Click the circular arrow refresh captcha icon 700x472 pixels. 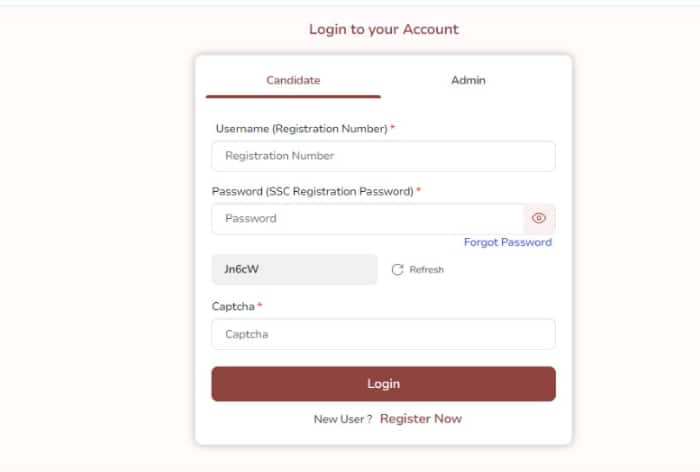(x=397, y=270)
